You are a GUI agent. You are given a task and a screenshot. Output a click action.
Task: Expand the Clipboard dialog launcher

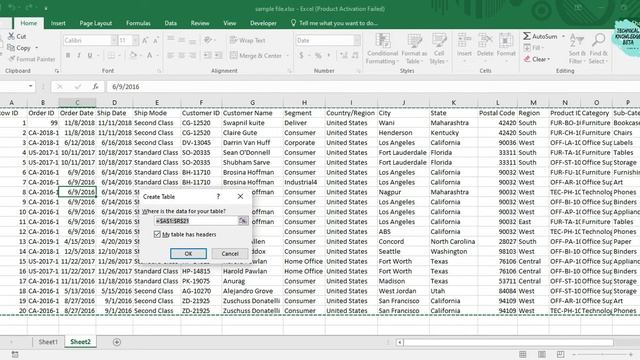[x=57, y=71]
